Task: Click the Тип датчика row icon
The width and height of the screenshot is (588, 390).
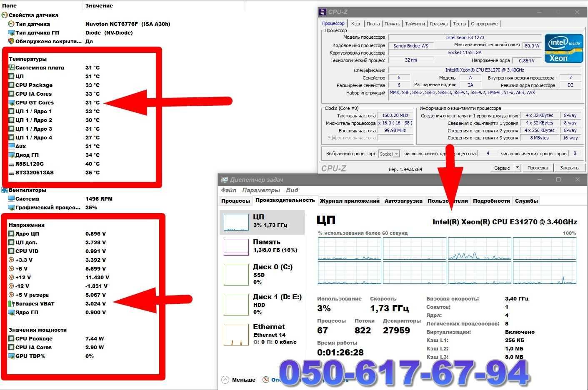Action: 11,24
